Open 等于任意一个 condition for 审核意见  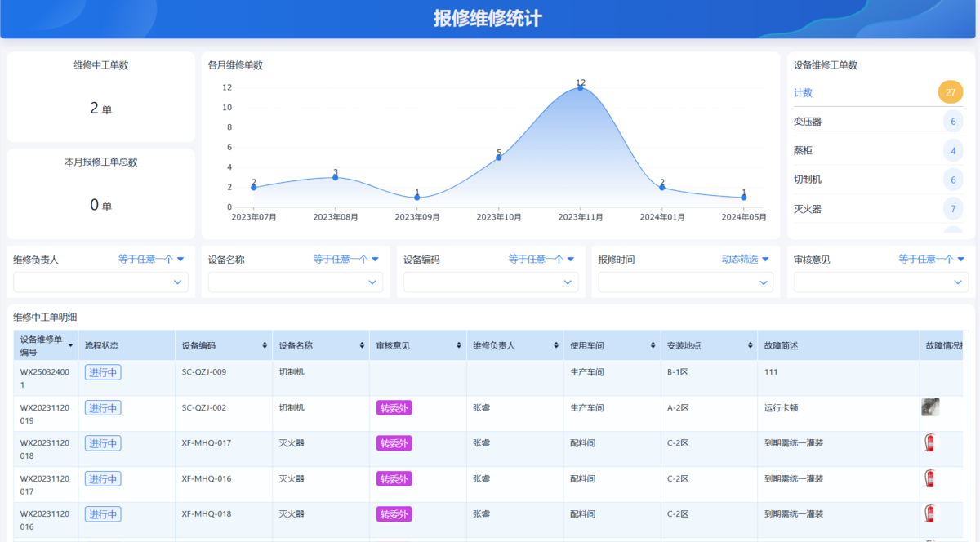click(x=932, y=260)
